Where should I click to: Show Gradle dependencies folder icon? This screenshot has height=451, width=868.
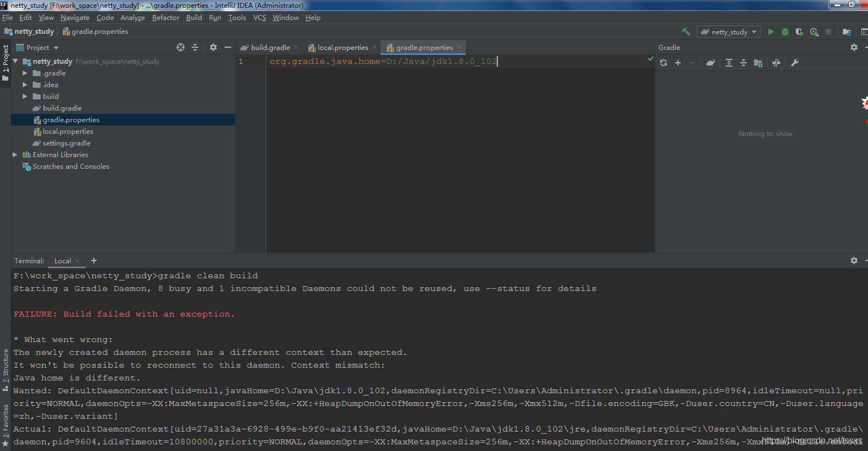point(758,63)
